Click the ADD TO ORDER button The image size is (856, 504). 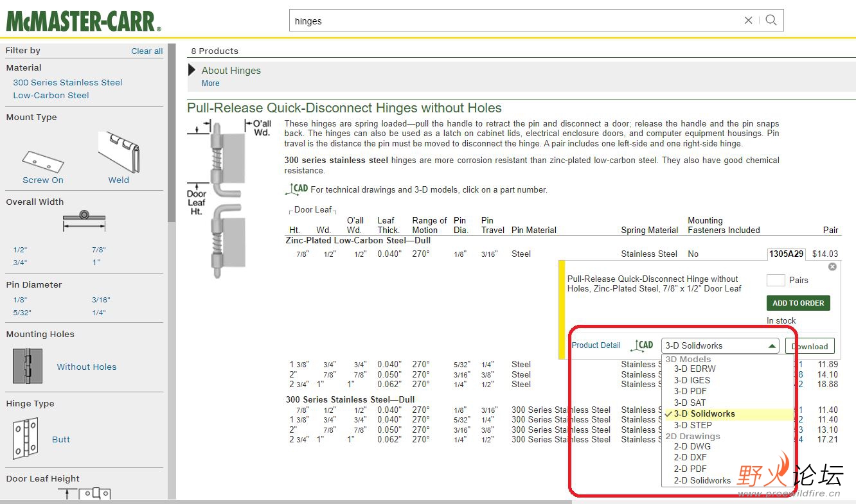(798, 303)
